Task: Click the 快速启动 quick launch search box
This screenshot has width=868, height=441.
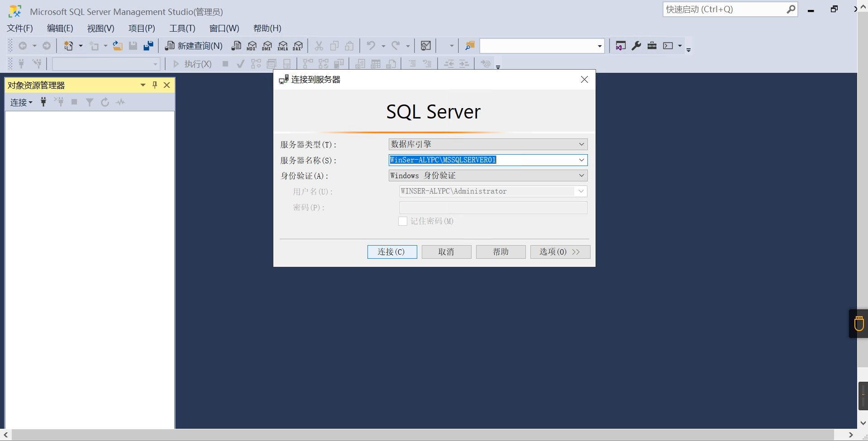Action: [x=730, y=9]
